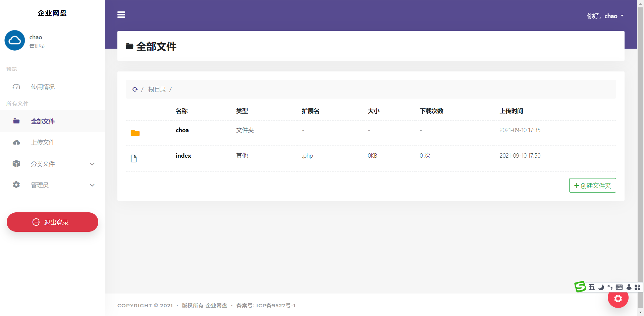Go to 上传文件 page
This screenshot has width=644, height=316.
(x=52, y=143)
